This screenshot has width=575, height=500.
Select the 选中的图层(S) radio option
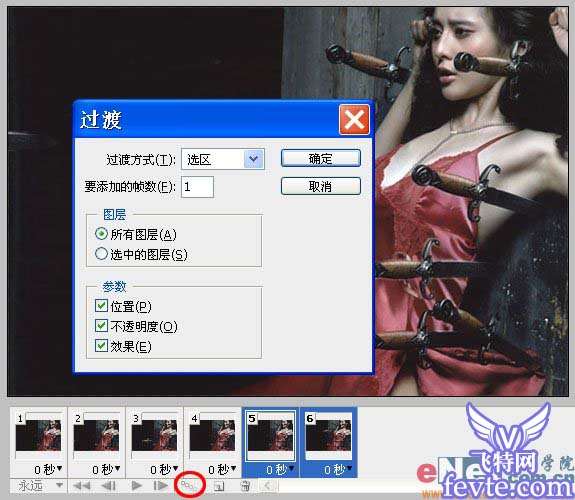tap(101, 253)
